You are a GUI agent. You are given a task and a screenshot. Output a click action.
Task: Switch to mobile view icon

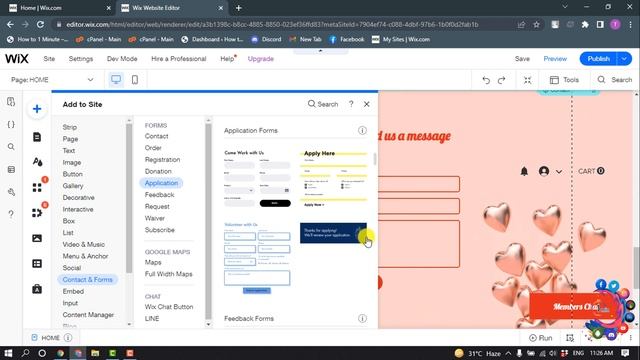pyautogui.click(x=135, y=80)
